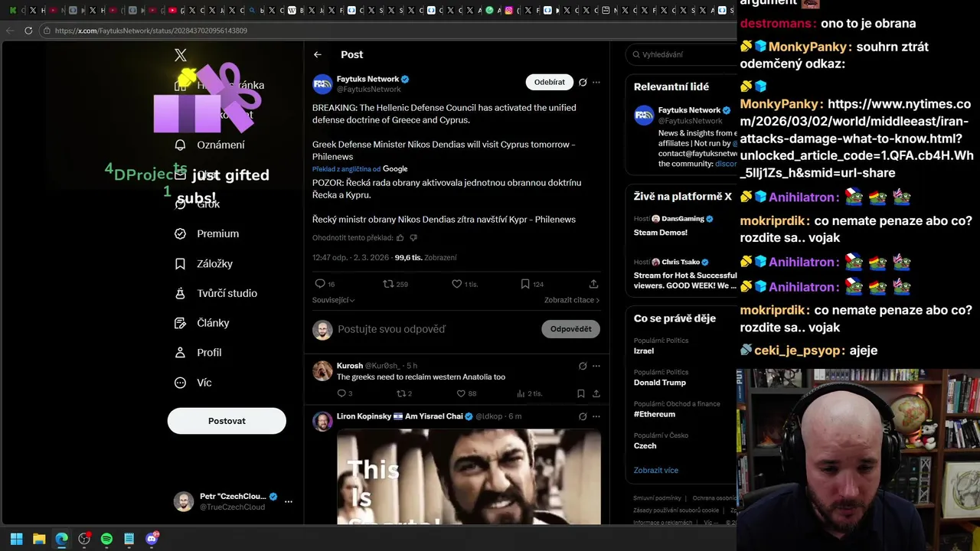
Task: Click the repost icon with 259 reposts
Action: (388, 284)
